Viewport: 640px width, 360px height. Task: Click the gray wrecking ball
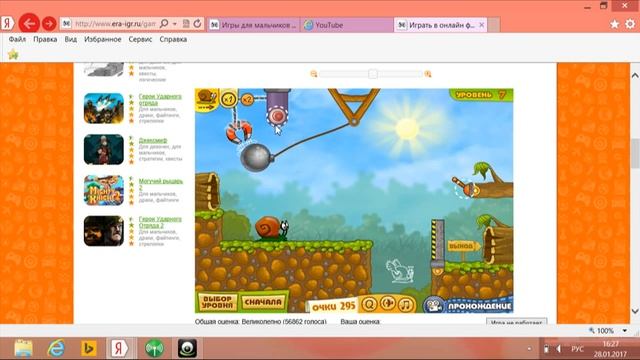click(256, 157)
